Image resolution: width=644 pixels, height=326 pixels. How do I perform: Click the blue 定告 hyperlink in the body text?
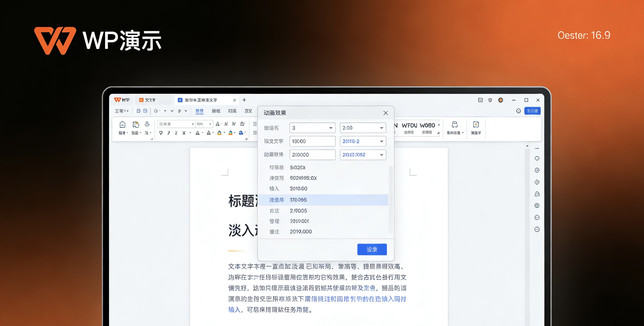tap(370, 288)
